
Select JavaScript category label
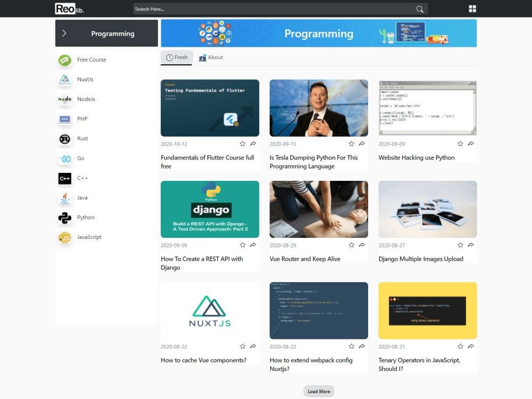pyautogui.click(x=89, y=237)
